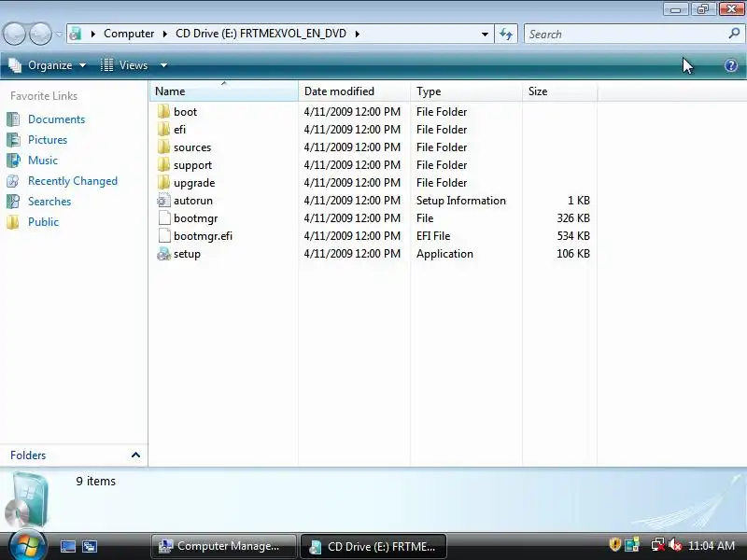This screenshot has height=560, width=747.
Task: Click Computer in the breadcrumb path
Action: coord(129,34)
